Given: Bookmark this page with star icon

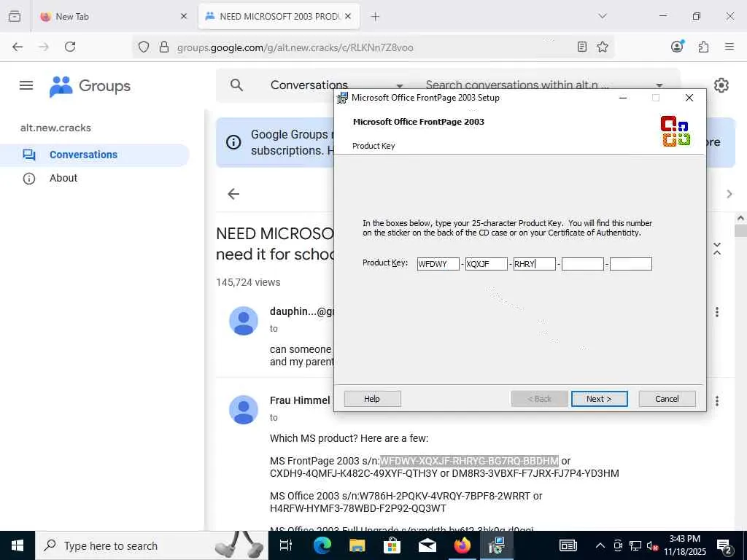Looking at the screenshot, I should (x=603, y=47).
